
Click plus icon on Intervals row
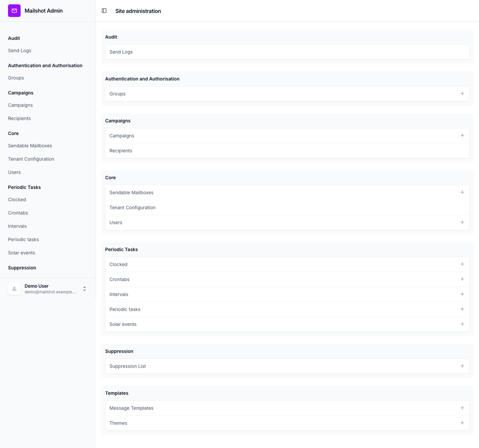pyautogui.click(x=462, y=294)
